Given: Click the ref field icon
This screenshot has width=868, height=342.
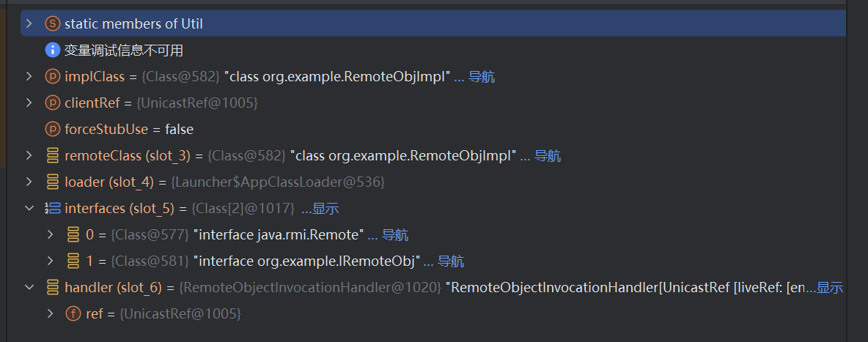Looking at the screenshot, I should tap(73, 313).
